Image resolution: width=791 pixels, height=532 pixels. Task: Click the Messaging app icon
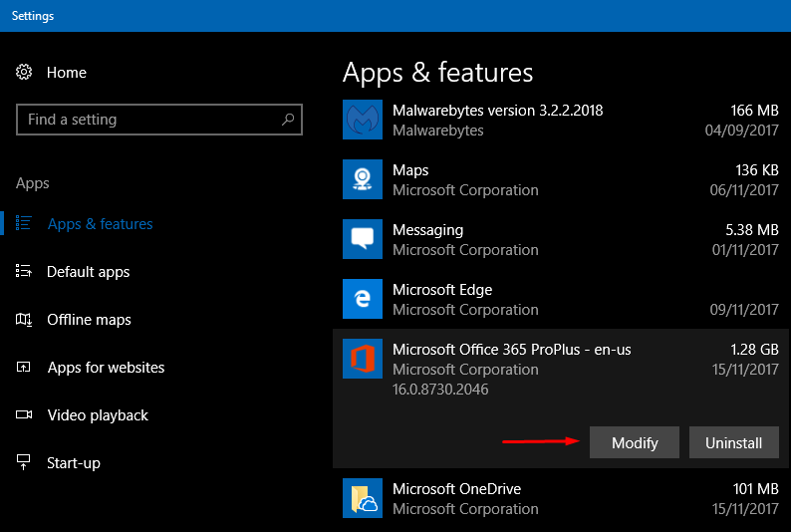point(363,239)
